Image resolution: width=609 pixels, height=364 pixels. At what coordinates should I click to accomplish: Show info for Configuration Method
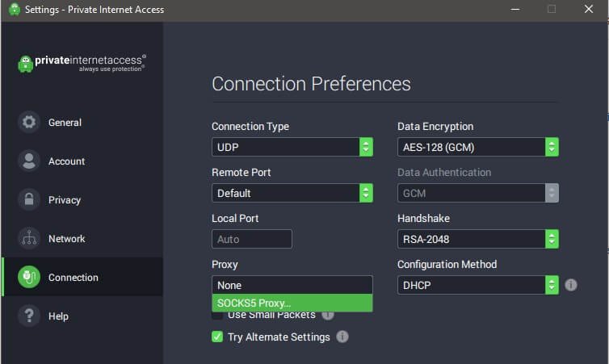pos(570,285)
